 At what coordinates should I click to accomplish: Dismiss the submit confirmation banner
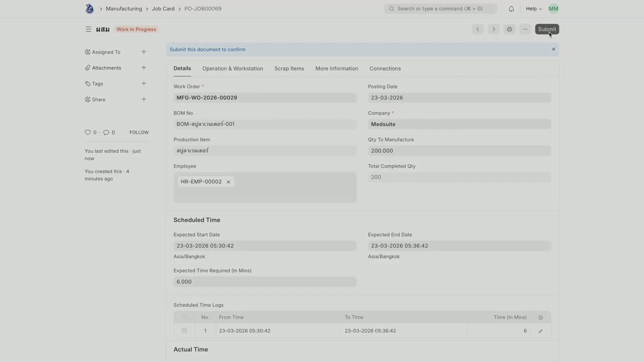point(553,49)
